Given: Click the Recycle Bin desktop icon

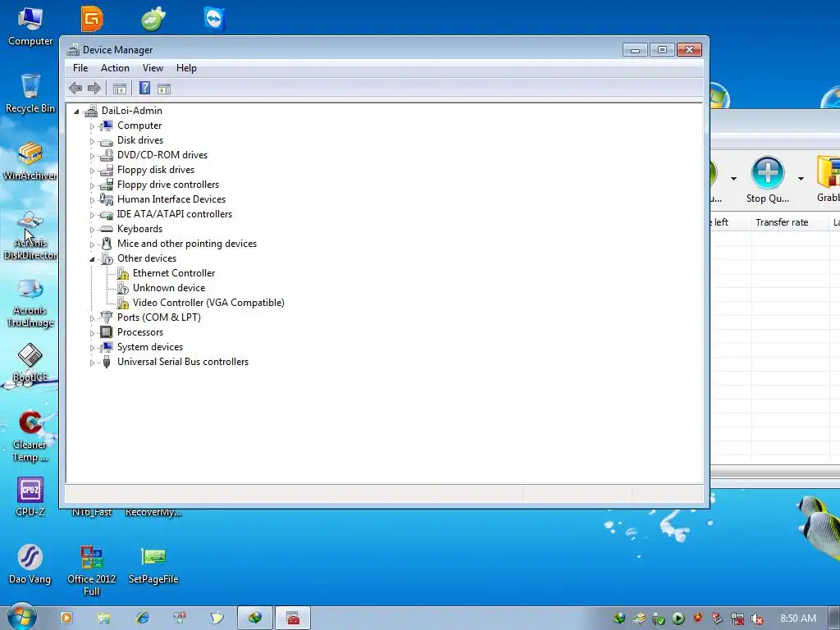Looking at the screenshot, I should 30,94.
